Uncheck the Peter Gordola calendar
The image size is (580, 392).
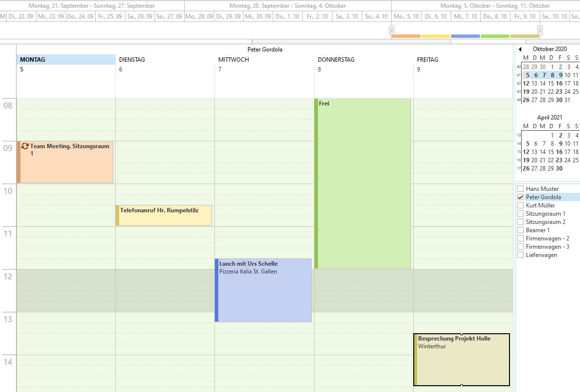[521, 197]
